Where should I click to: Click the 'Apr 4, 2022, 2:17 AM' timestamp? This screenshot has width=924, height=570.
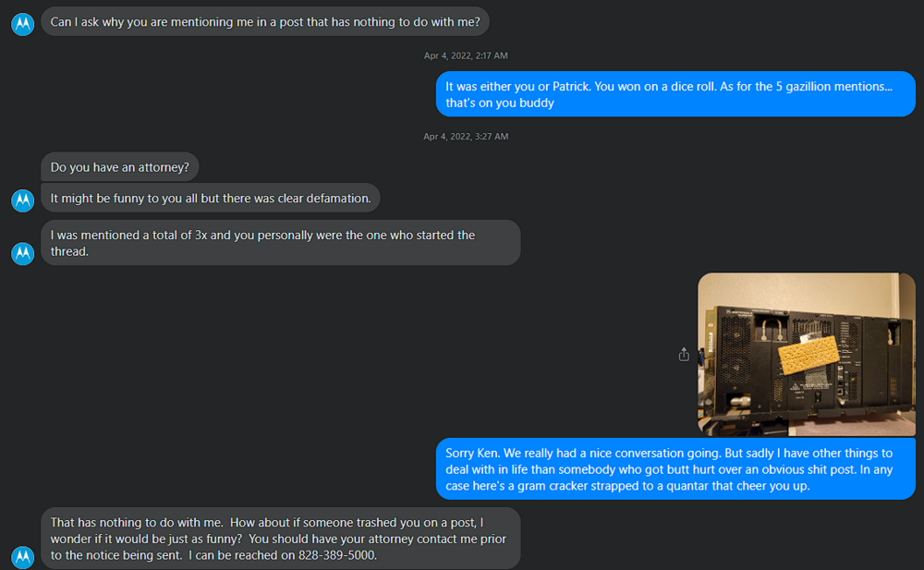tap(466, 55)
